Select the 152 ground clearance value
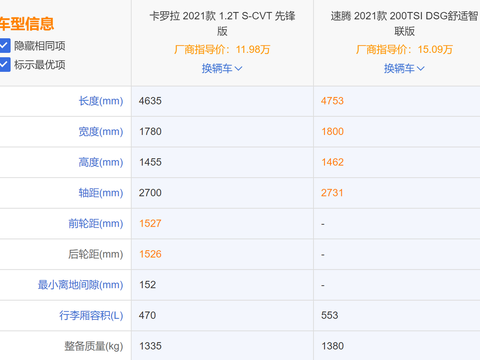 pyautogui.click(x=147, y=285)
